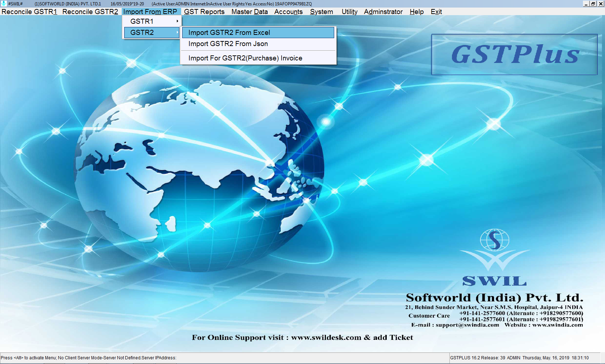The image size is (605, 364).
Task: Select the GSTR2 submenu entry
Action: (x=152, y=32)
